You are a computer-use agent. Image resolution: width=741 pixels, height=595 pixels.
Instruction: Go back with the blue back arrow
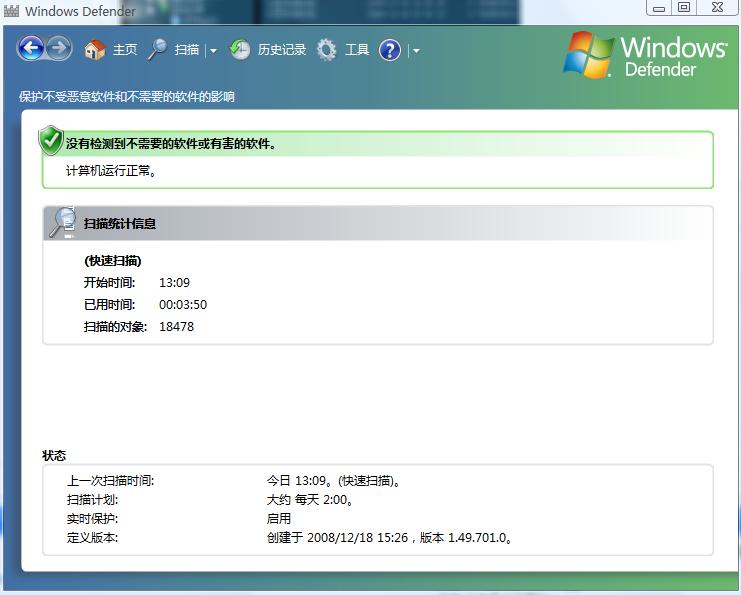pyautogui.click(x=31, y=48)
